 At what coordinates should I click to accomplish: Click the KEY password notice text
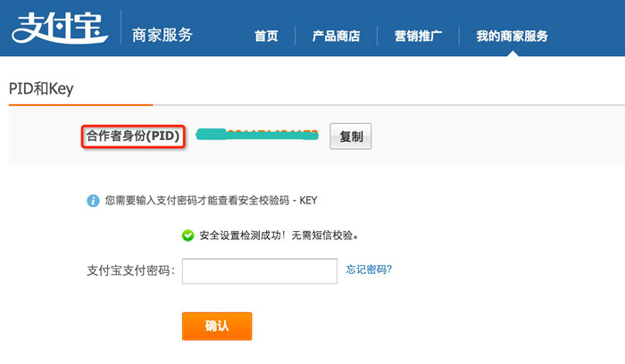click(211, 201)
